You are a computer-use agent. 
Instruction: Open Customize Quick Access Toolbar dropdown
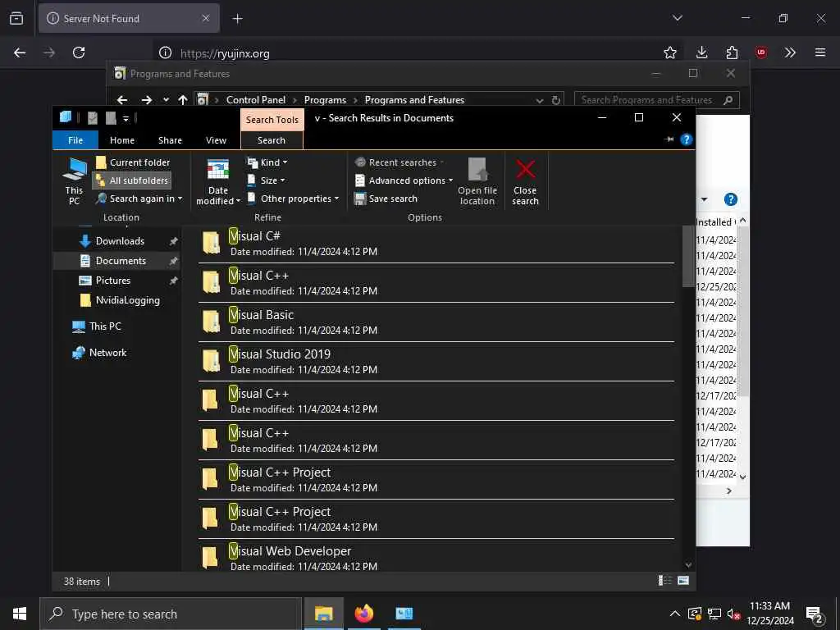(126, 118)
